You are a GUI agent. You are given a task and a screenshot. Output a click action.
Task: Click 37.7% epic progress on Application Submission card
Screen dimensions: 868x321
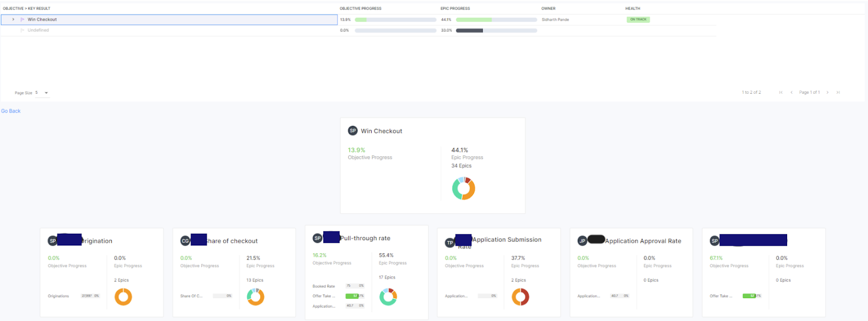[518, 258]
